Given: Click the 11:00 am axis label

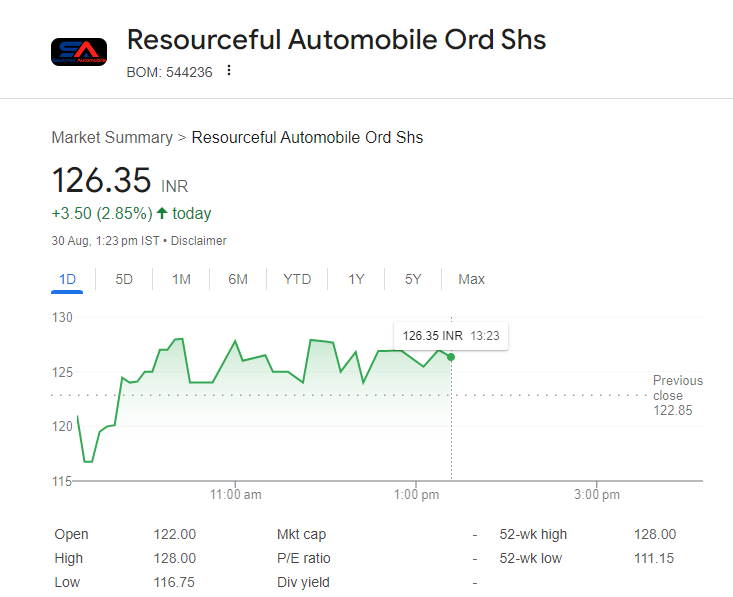Looking at the screenshot, I should [x=237, y=495].
